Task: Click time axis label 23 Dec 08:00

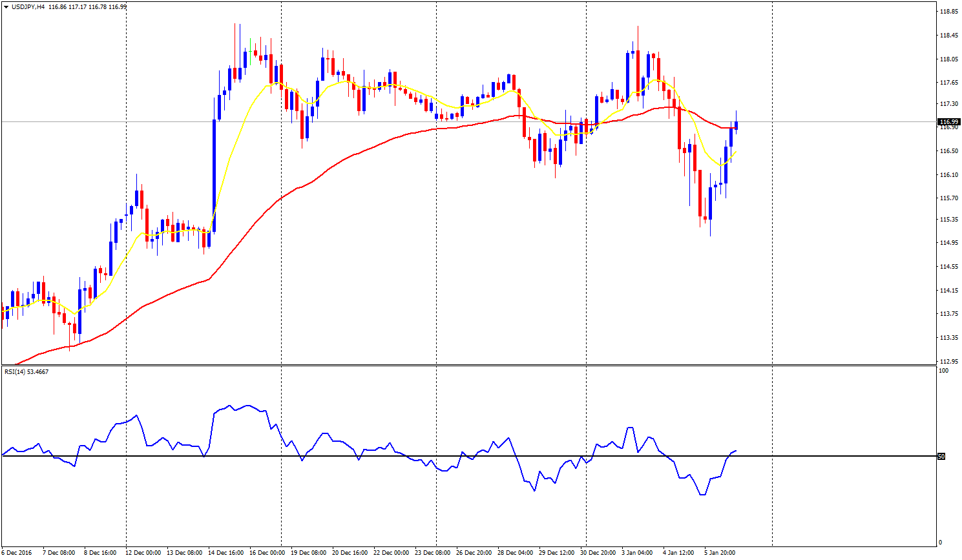Action: pos(432,553)
